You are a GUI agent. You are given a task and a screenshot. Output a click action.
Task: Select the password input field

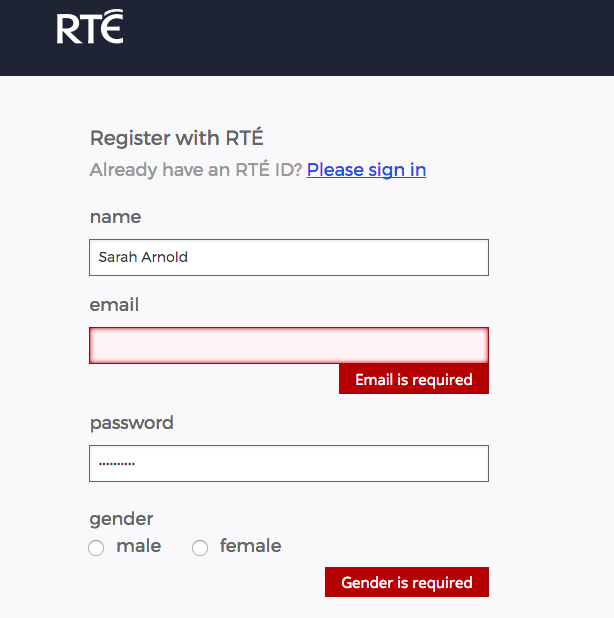pos(289,464)
